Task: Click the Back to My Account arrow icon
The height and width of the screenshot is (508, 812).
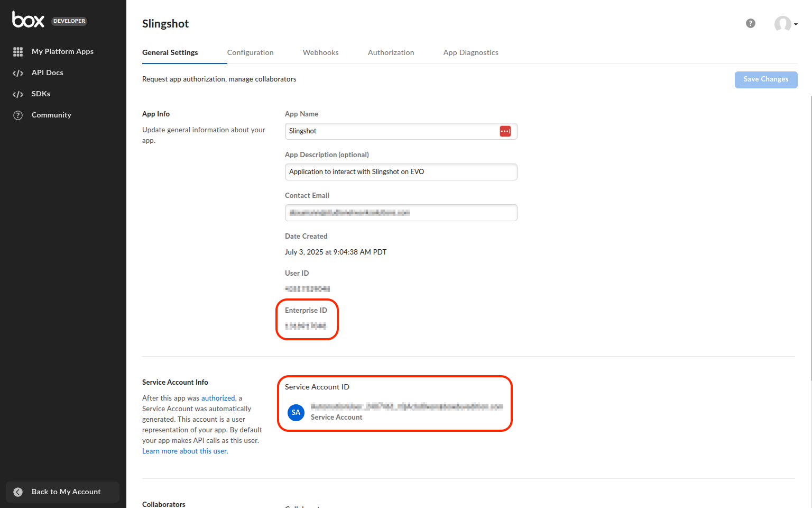Action: (x=18, y=492)
